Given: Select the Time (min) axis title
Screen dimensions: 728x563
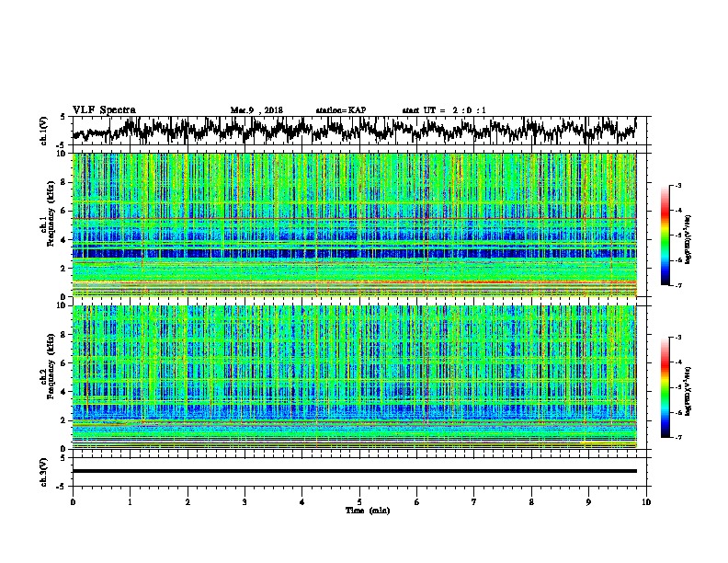Looking at the screenshot, I should [368, 511].
